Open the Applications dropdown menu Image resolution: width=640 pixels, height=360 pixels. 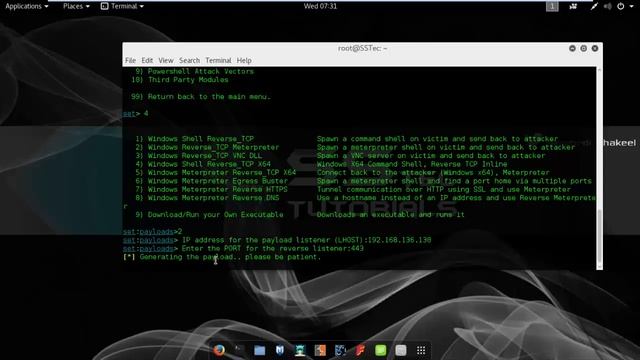tap(27, 6)
